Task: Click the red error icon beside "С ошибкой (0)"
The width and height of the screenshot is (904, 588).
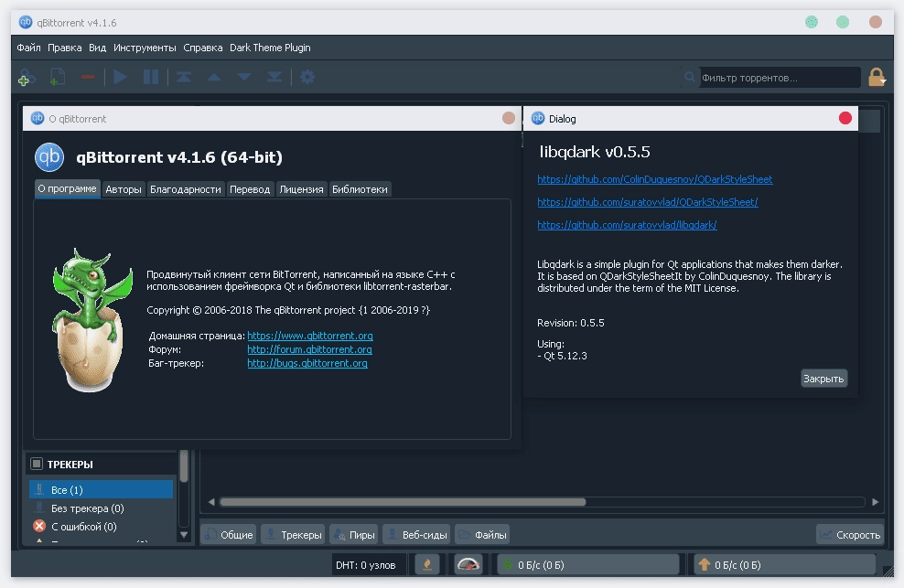Action: 39,526
